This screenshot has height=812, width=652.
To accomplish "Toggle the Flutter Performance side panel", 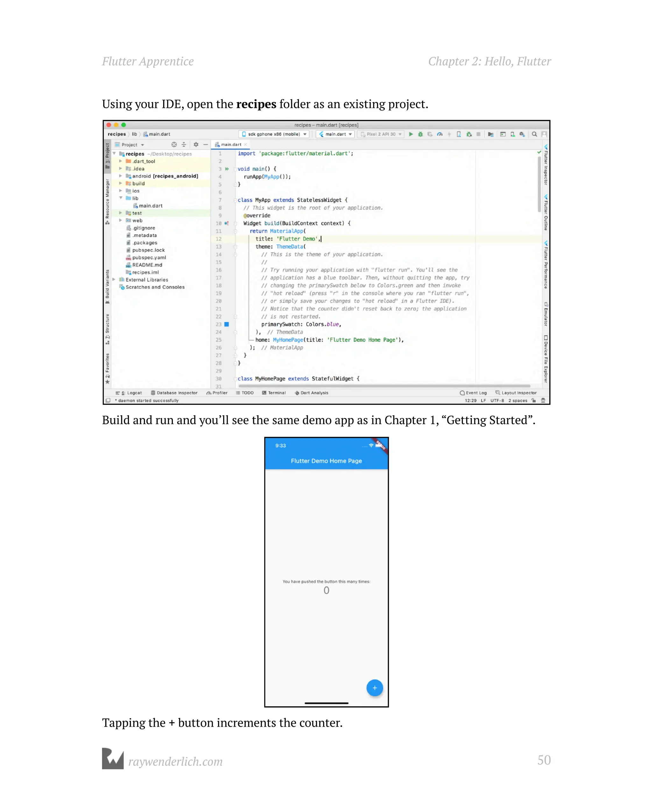I will point(545,265).
